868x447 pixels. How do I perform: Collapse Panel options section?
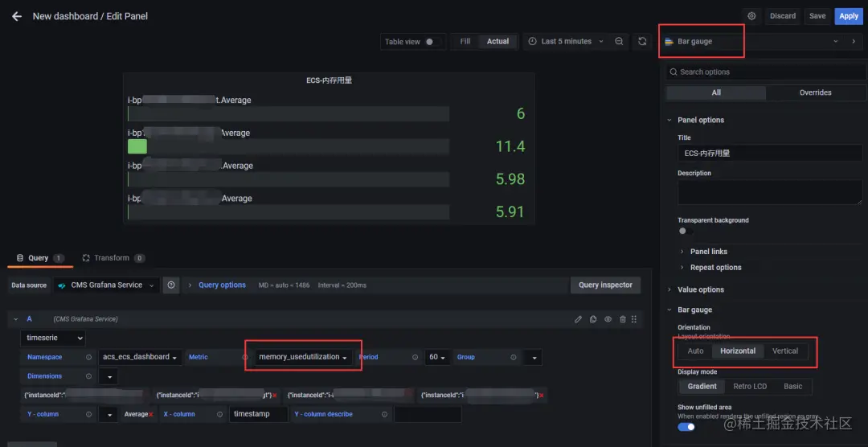coord(700,121)
